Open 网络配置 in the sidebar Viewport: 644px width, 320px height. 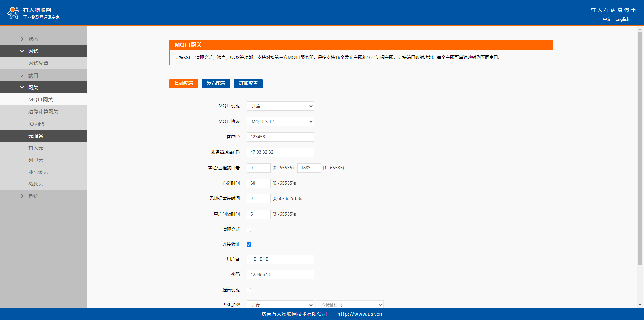44,63
